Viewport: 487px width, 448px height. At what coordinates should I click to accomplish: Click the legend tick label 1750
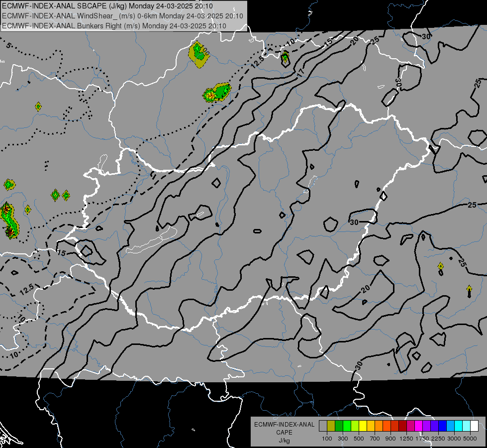pos(422,439)
